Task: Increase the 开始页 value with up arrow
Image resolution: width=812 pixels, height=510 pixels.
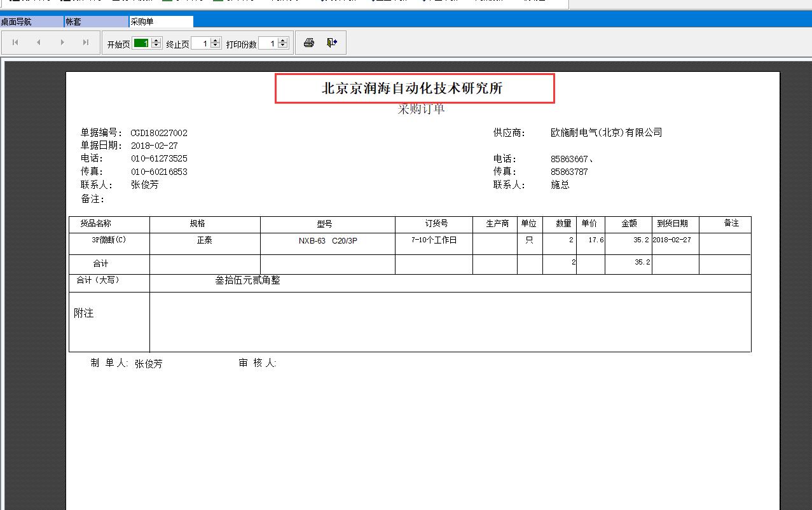Action: coord(156,41)
